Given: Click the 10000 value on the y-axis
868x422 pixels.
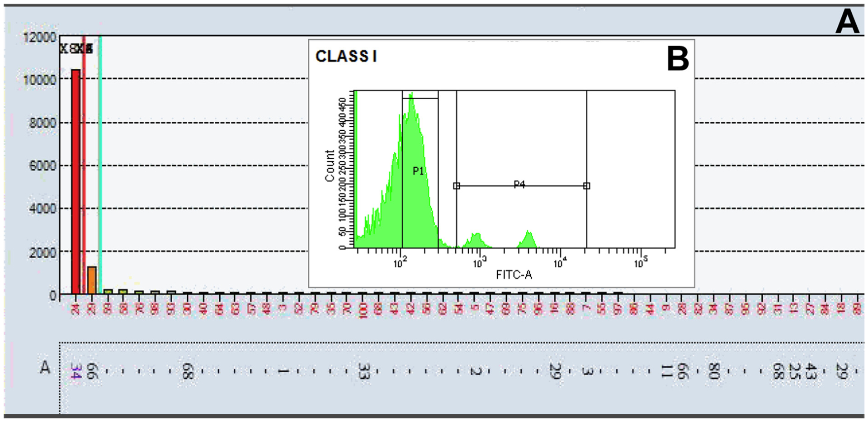Looking at the screenshot, I should click(x=40, y=80).
